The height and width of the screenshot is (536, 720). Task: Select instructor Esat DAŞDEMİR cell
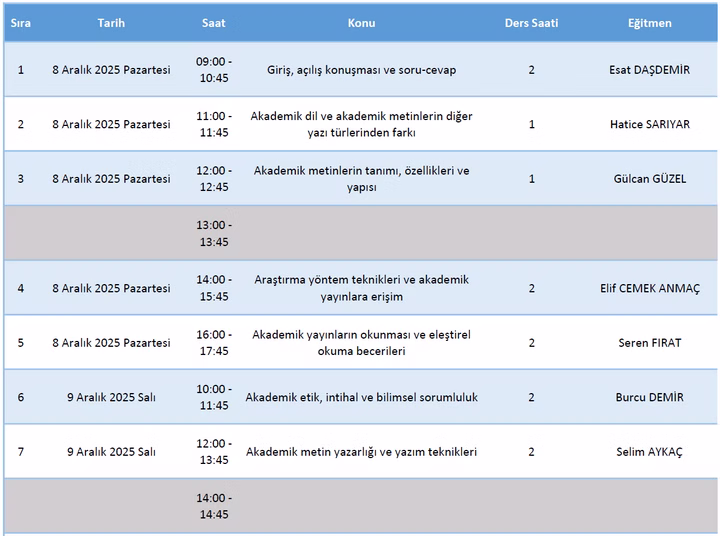649,70
